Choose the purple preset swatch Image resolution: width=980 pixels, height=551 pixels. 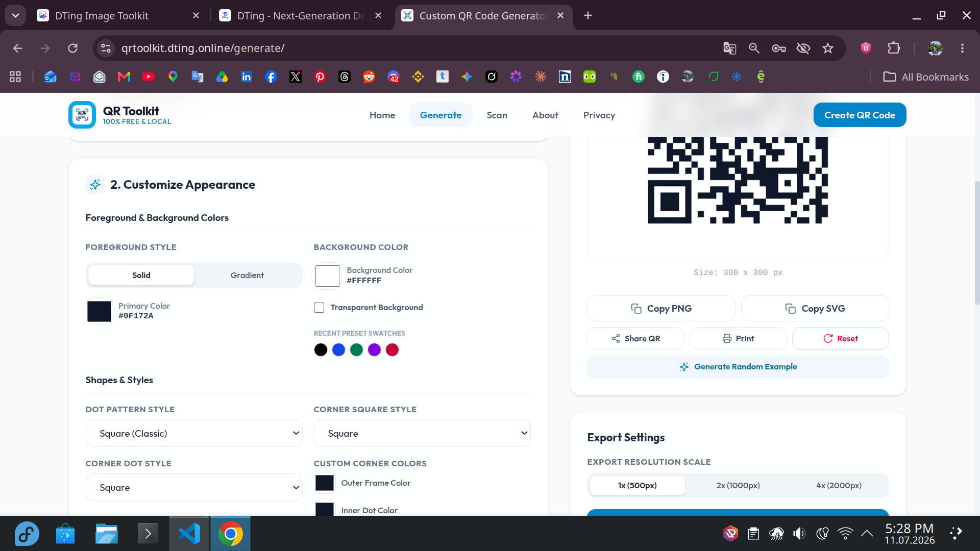click(x=374, y=349)
